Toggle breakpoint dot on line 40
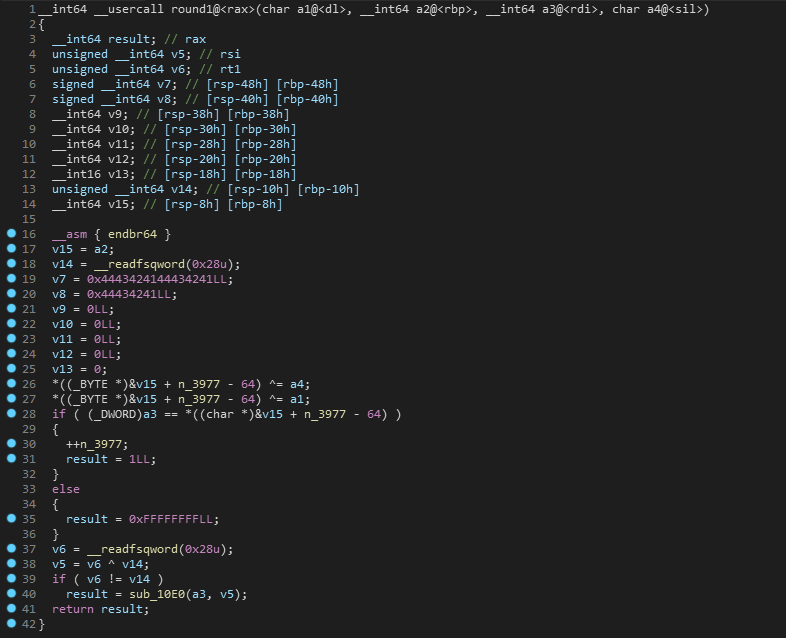 tap(12, 593)
